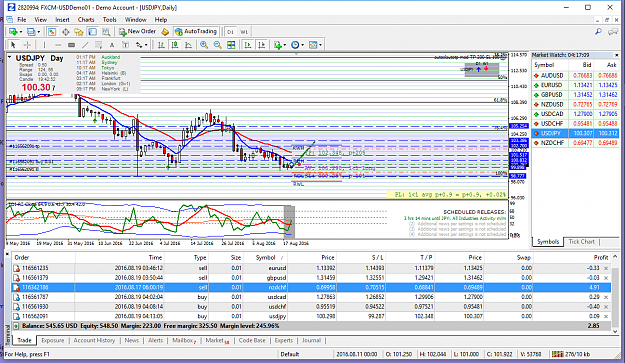Expand the new chart dropdown arrow
Screen dimensions: 625x363
(21, 32)
